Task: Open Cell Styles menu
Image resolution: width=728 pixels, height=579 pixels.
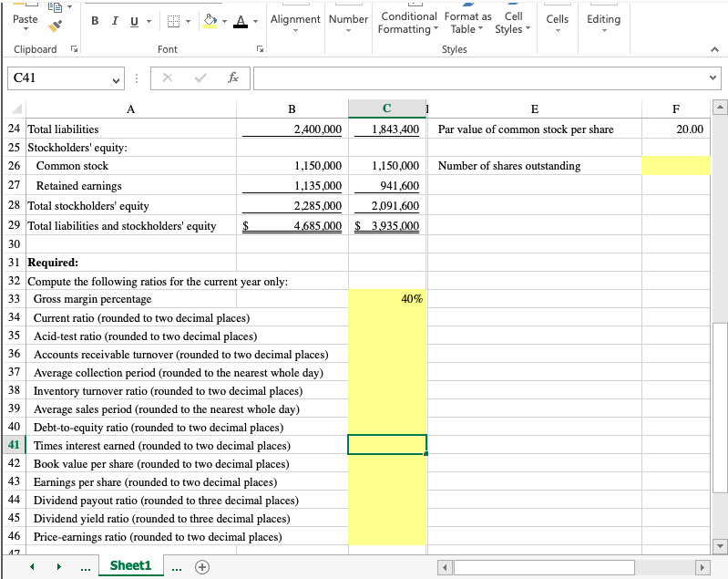Action: point(513,23)
